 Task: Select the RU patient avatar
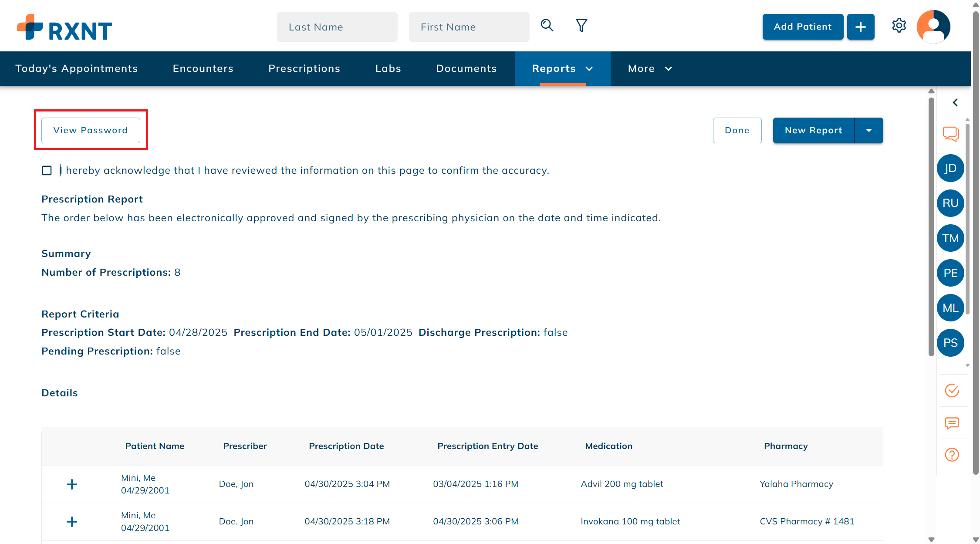950,203
